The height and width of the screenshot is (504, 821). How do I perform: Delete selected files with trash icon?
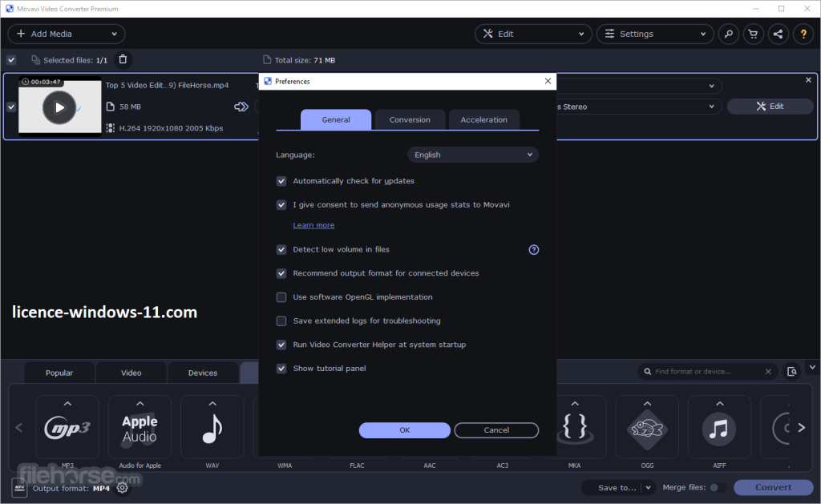123,59
